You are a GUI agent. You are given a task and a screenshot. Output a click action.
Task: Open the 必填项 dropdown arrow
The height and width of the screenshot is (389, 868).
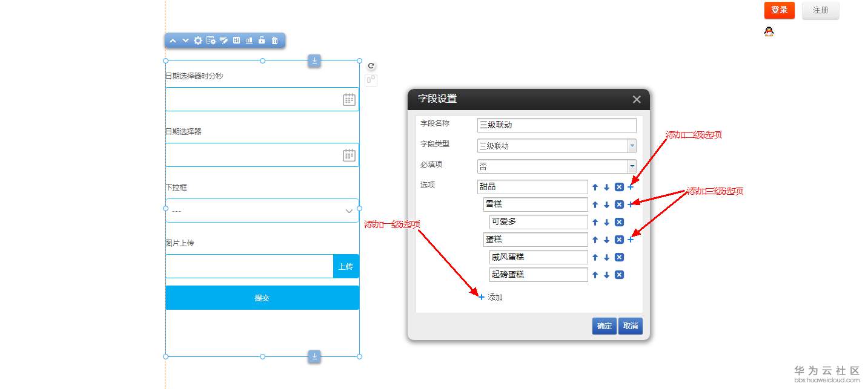pos(632,166)
